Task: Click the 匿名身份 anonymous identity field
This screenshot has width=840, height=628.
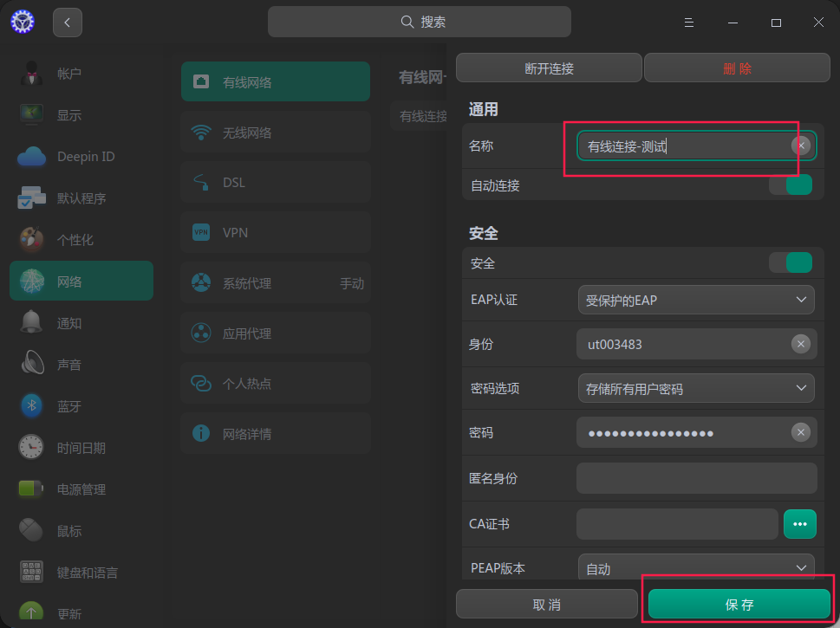Action: [x=696, y=478]
